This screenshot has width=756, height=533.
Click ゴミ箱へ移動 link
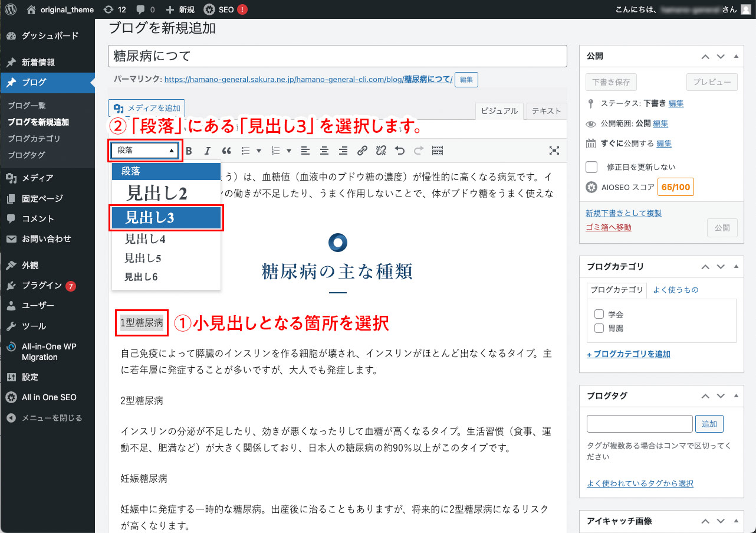pyautogui.click(x=608, y=227)
